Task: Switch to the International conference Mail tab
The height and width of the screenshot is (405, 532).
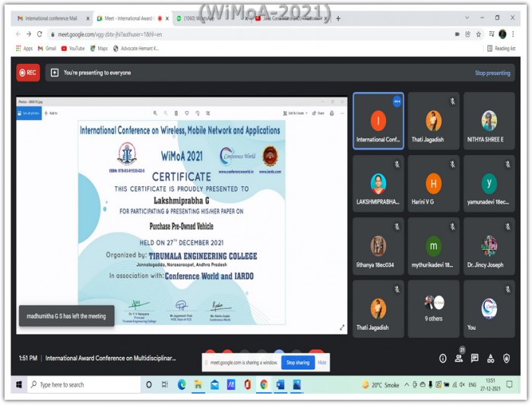Action: point(51,18)
